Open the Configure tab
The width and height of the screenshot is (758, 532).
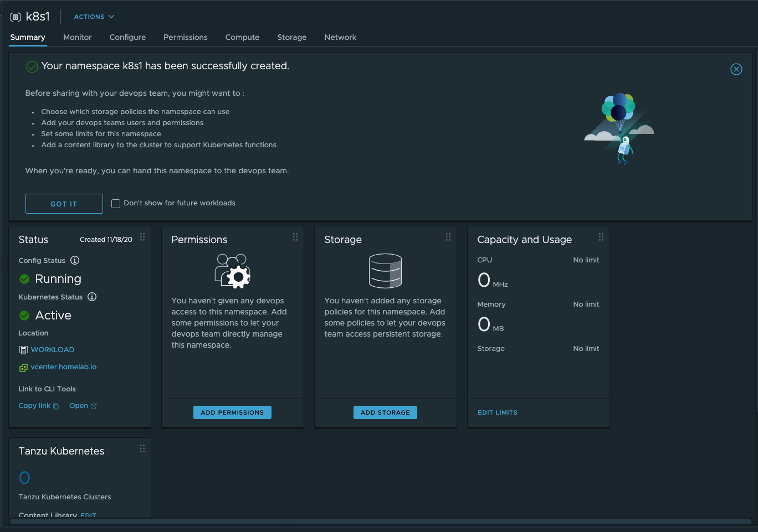127,37
